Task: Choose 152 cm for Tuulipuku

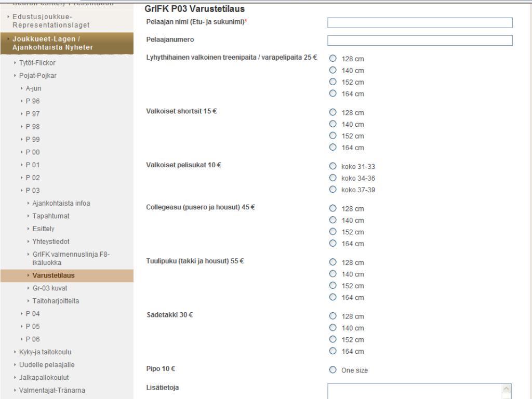Action: 333,285
